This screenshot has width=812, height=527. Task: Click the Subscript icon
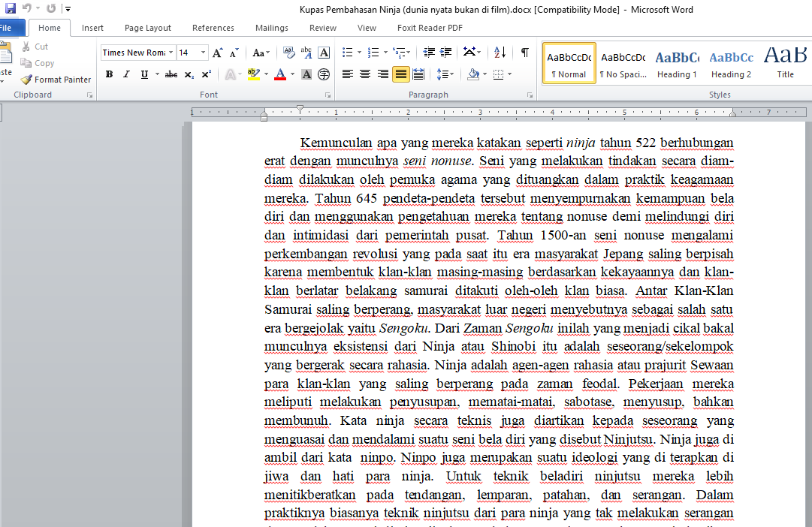(189, 74)
